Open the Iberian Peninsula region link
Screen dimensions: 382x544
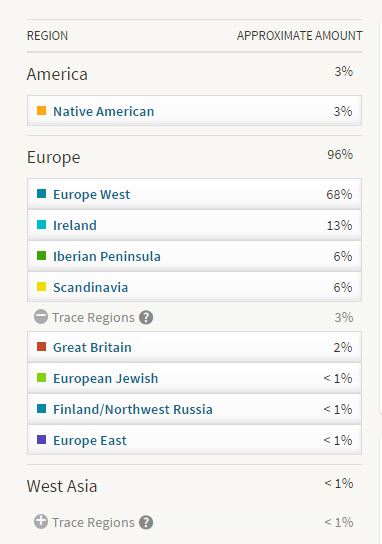click(x=107, y=256)
